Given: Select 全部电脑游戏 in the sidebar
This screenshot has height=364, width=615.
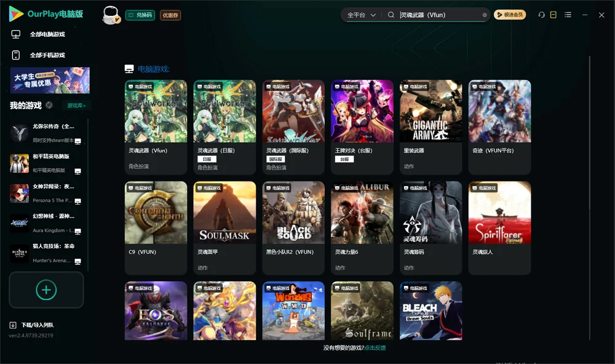Looking at the screenshot, I should pos(47,34).
